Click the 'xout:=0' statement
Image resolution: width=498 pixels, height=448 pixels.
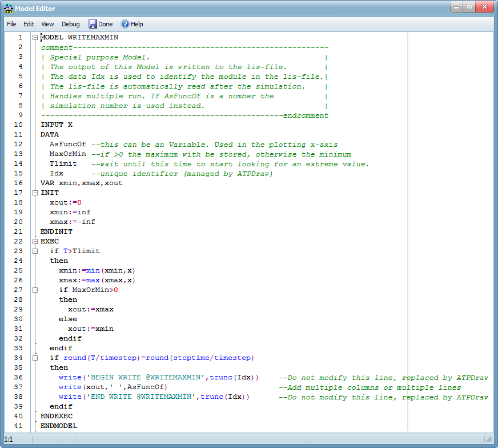pos(66,203)
